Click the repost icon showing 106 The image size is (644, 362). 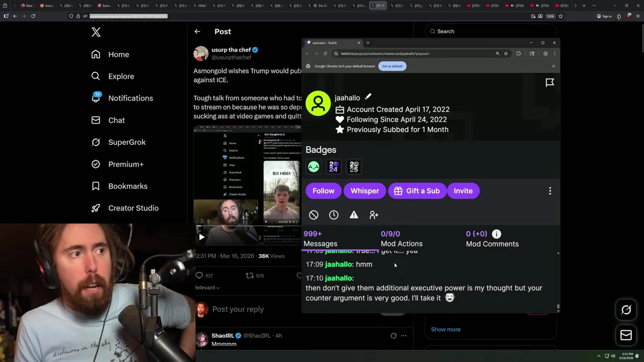250,276
